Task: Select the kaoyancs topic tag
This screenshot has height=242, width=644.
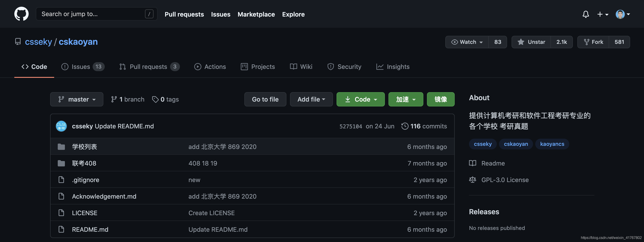Action: pos(552,144)
